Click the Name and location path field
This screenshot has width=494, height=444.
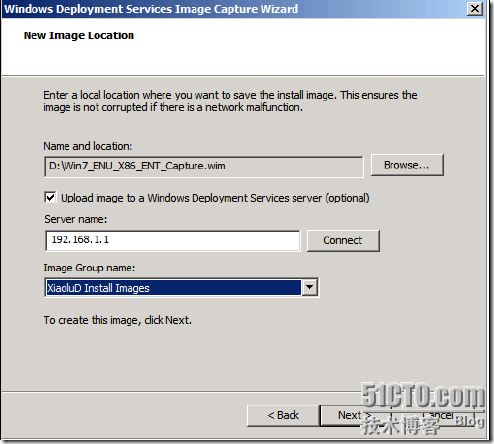(204, 166)
